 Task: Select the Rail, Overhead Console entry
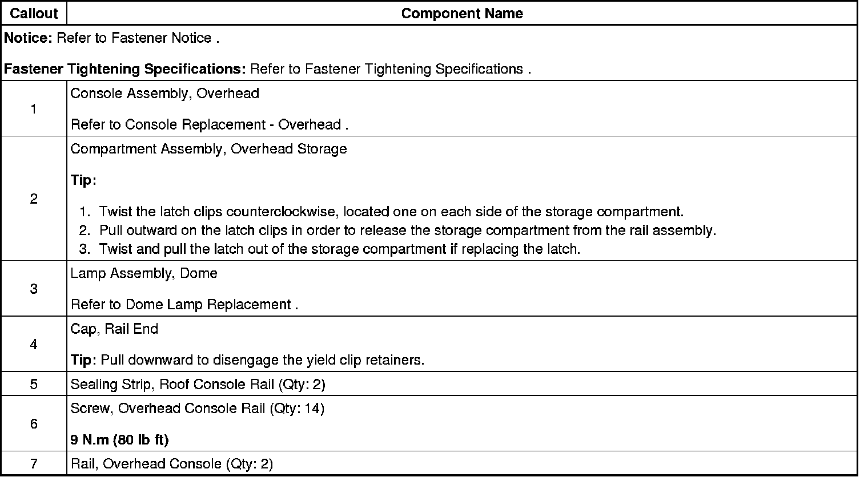tap(171, 464)
